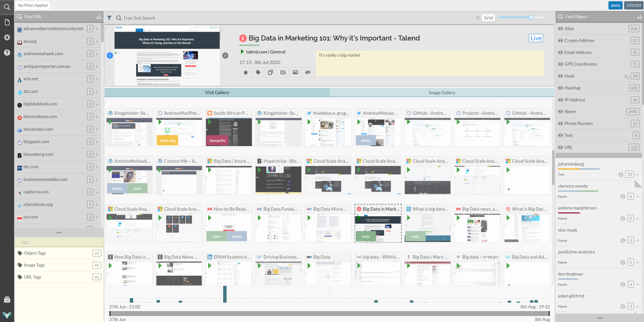This screenshot has width=644, height=322.
Task: Expand the Alias object type
Action: pos(598,28)
